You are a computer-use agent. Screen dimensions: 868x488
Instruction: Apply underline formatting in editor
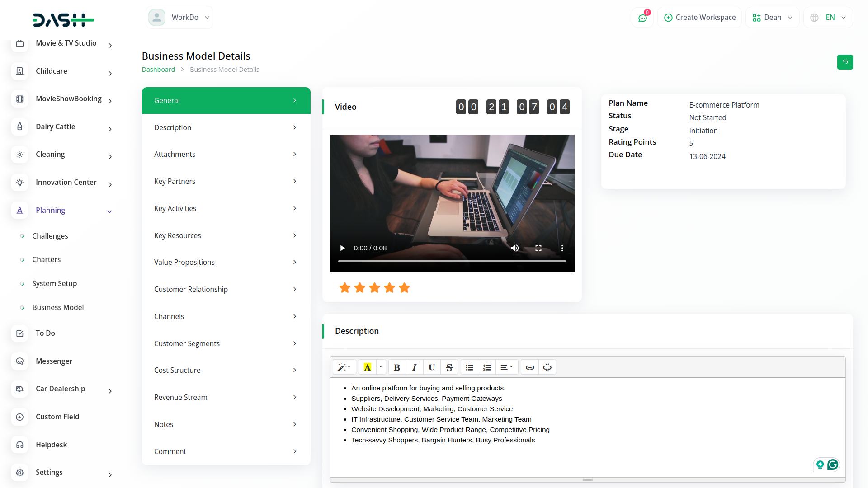[x=432, y=367]
